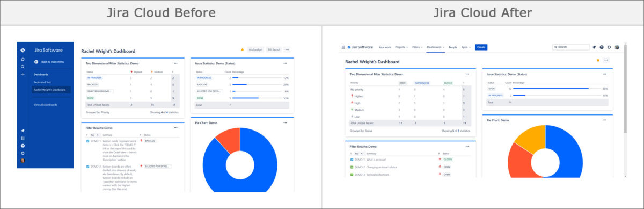Viewport: 644px width, 209px height.
Task: Open dashboard more menu in After view
Action: click(606, 60)
